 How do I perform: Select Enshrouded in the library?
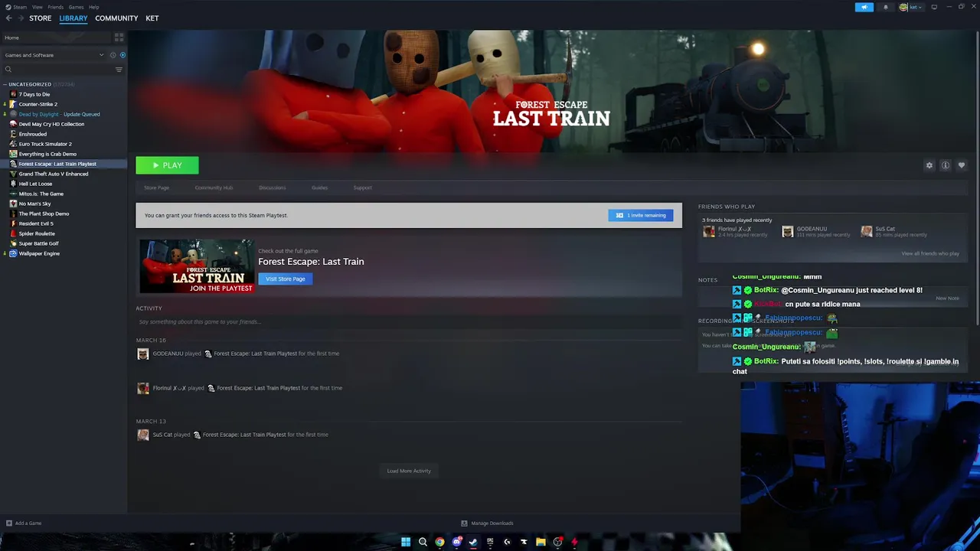(32, 134)
